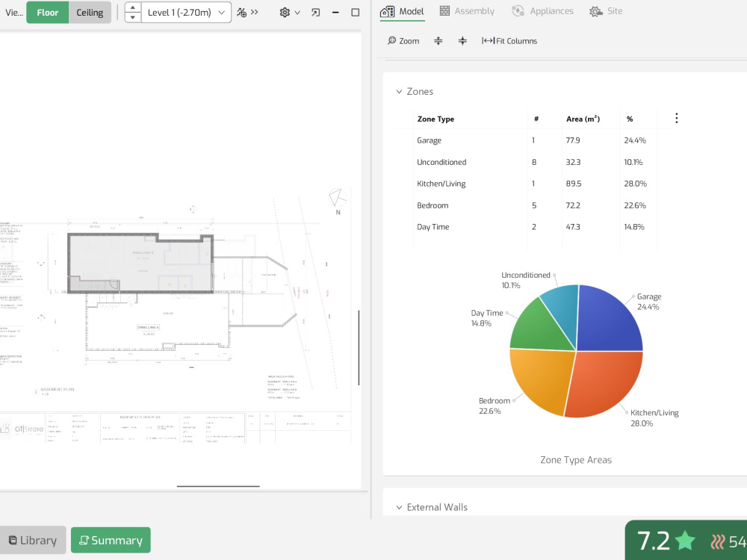
Task: Click the Appliances icon
Action: (518, 11)
